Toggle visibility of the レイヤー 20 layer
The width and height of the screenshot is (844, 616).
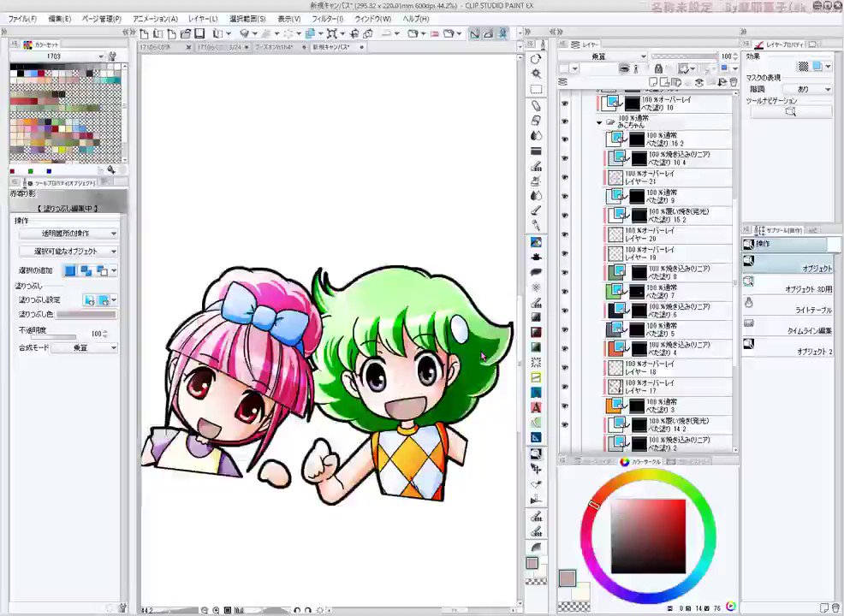point(565,234)
